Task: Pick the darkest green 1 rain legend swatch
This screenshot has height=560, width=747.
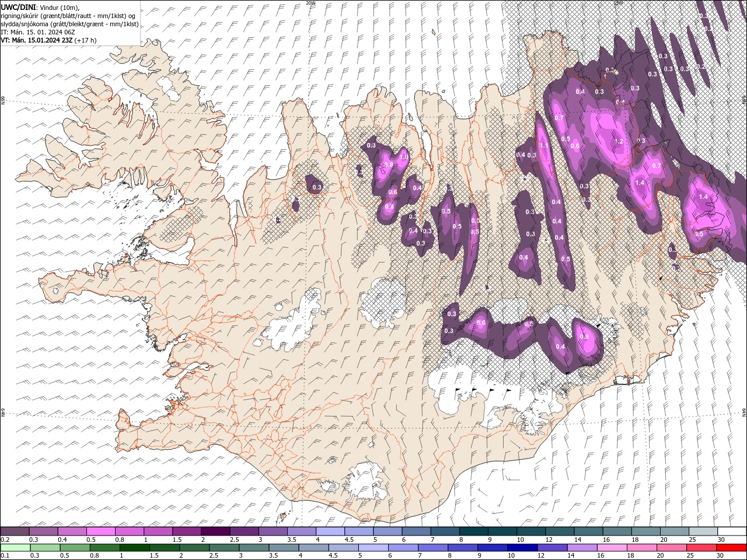Action: 135,548
